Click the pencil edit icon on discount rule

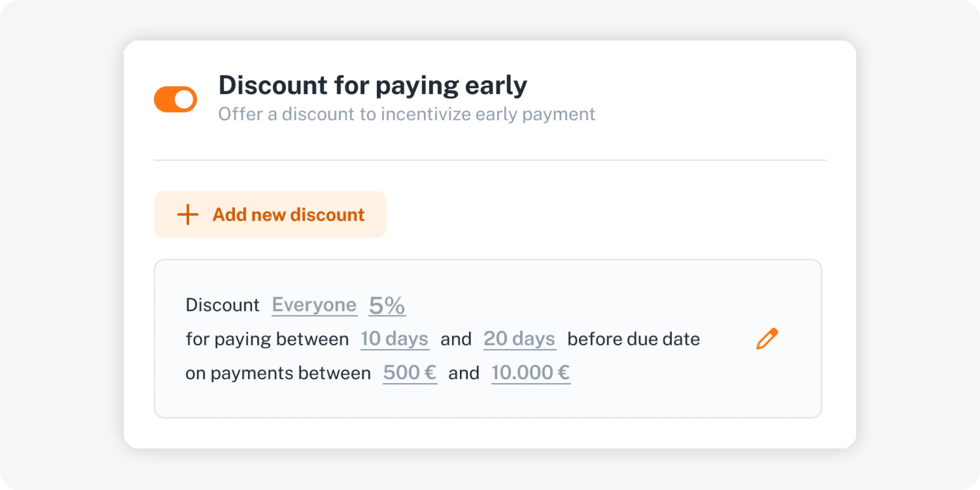click(x=767, y=338)
